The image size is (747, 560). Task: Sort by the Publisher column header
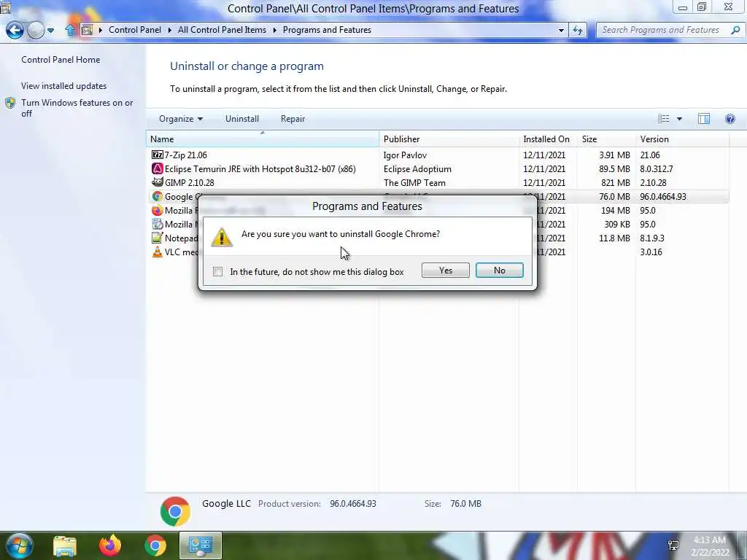click(x=449, y=139)
